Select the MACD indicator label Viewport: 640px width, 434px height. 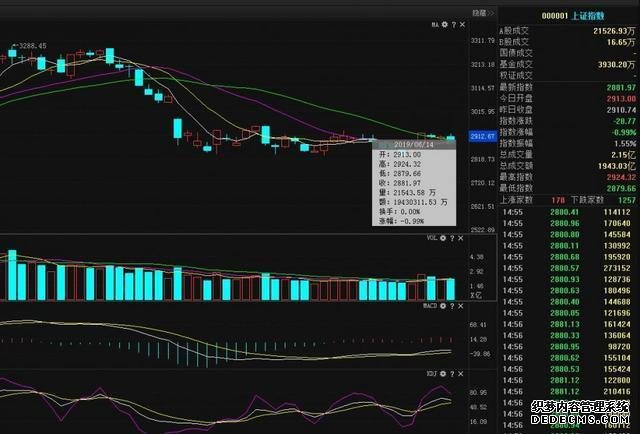click(430, 306)
